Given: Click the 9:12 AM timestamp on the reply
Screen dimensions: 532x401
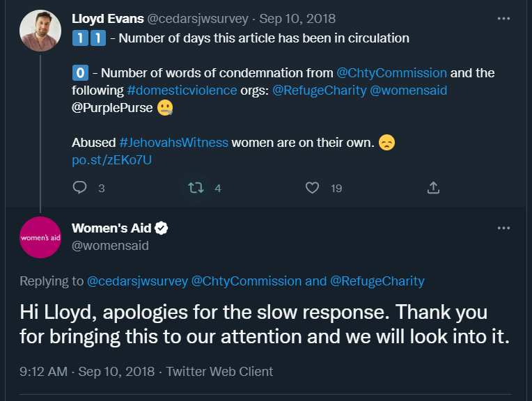Looking at the screenshot, I should (43, 372).
